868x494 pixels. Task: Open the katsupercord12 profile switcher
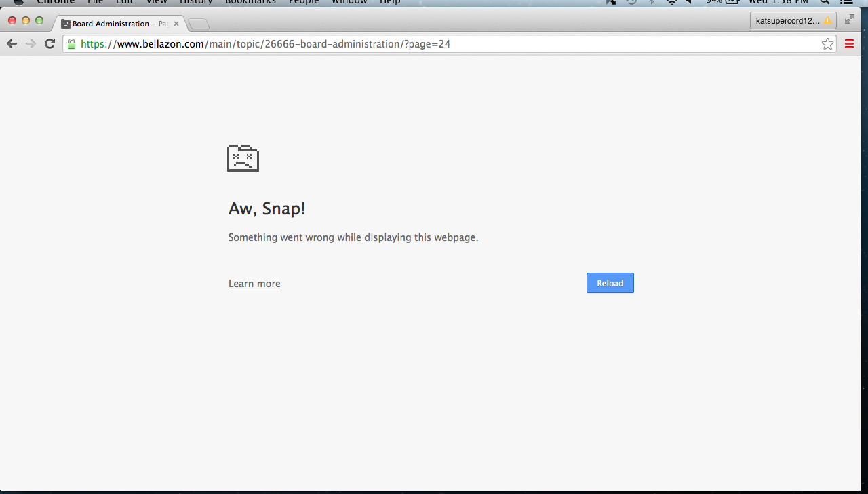[793, 20]
